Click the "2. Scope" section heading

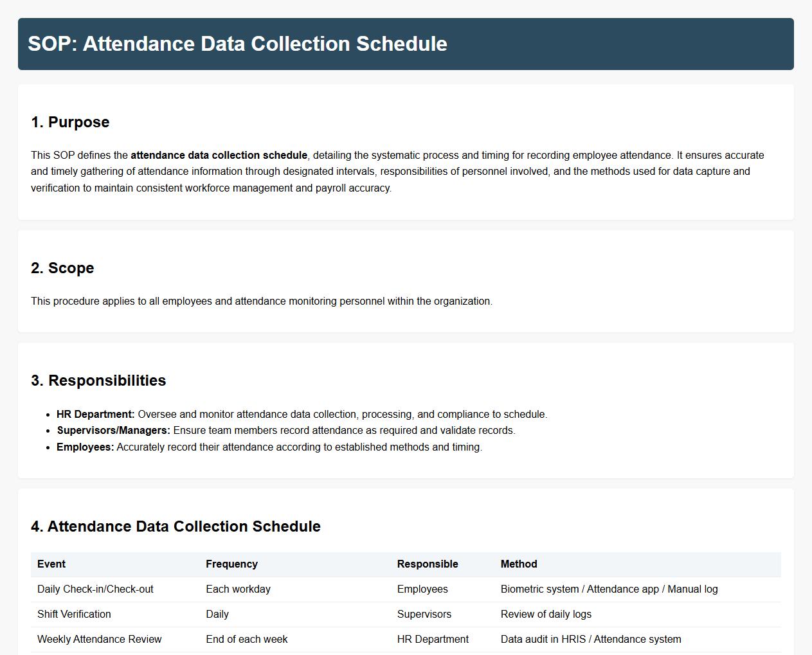pyautogui.click(x=62, y=268)
